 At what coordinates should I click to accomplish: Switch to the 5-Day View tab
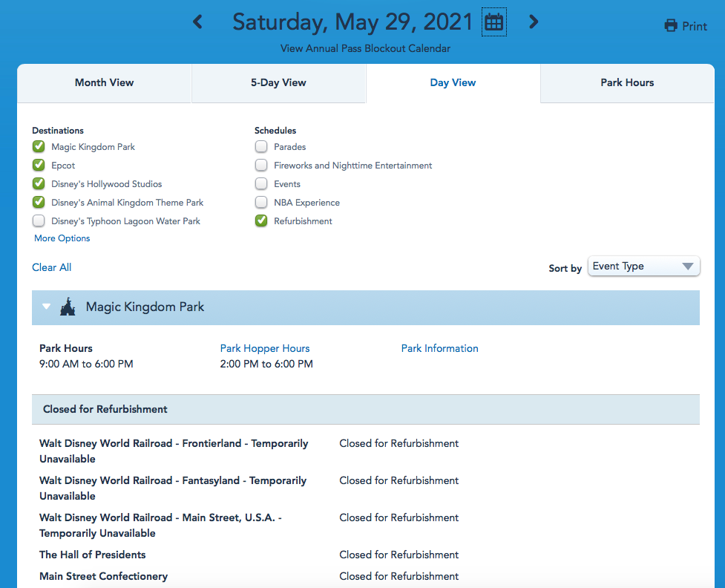[x=278, y=83]
